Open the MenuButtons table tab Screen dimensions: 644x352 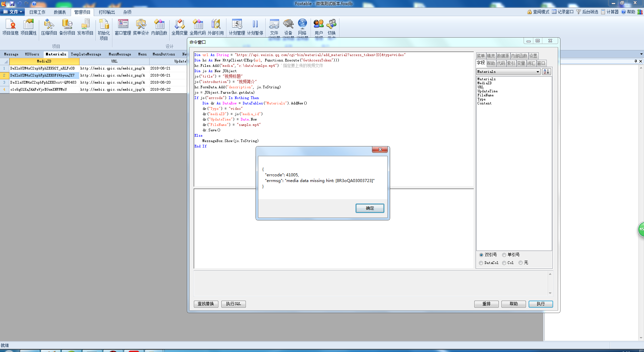tap(164, 54)
